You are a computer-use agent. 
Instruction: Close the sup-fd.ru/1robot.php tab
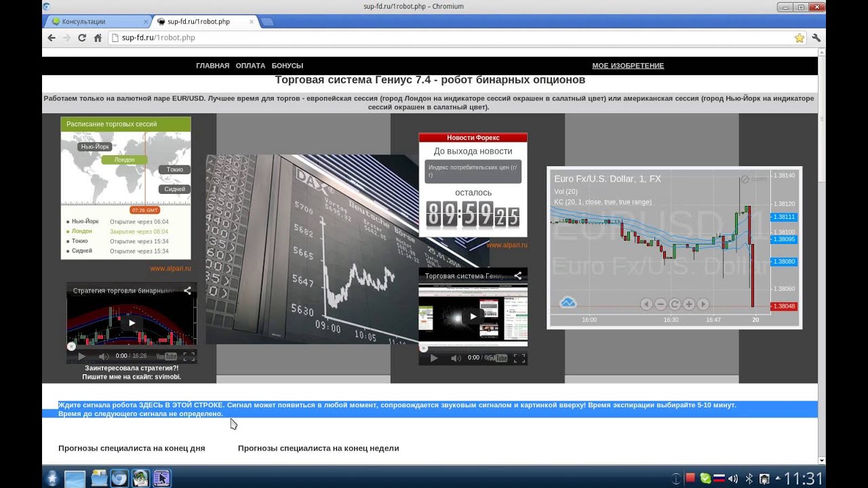click(x=252, y=22)
